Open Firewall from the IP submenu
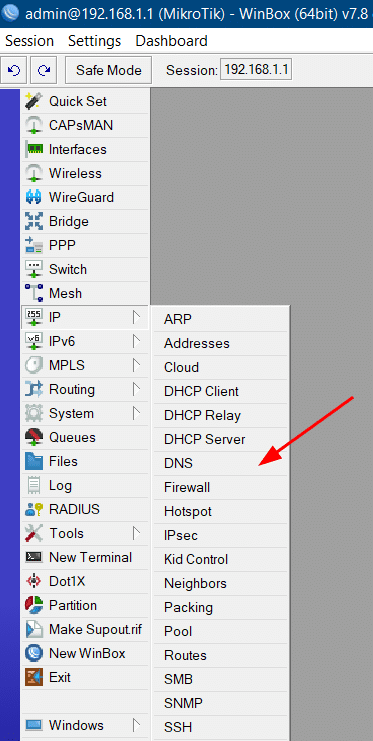 click(221, 487)
